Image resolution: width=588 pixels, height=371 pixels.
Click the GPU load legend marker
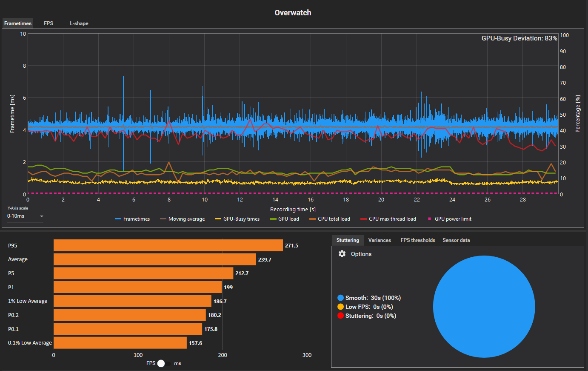coord(273,219)
